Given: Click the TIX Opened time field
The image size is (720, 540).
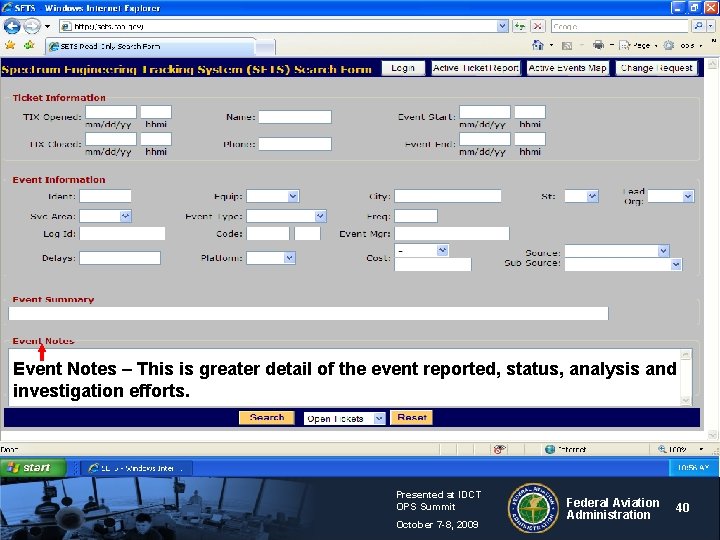Looking at the screenshot, I should [x=156, y=112].
